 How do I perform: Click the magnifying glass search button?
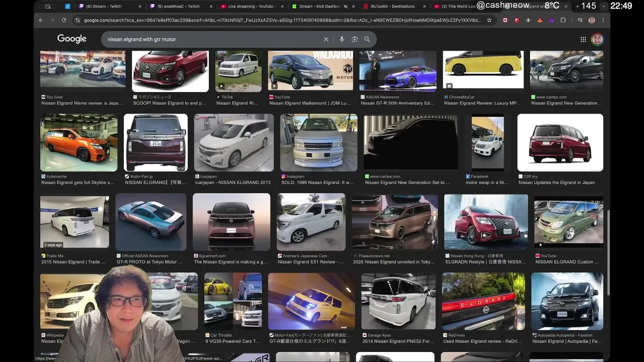(x=367, y=39)
